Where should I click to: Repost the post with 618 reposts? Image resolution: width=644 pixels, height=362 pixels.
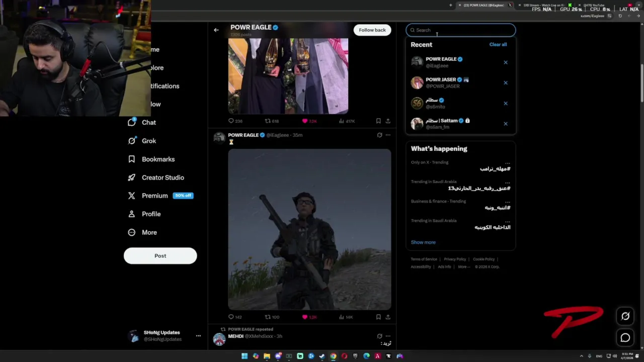272,121
